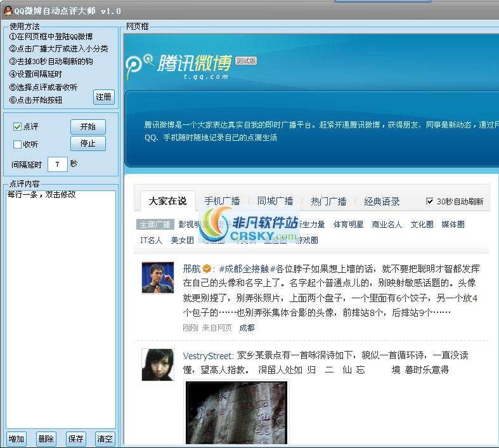The width and height of the screenshot is (499, 448).
Task: Open the 经典语录 tab
Action: [382, 201]
